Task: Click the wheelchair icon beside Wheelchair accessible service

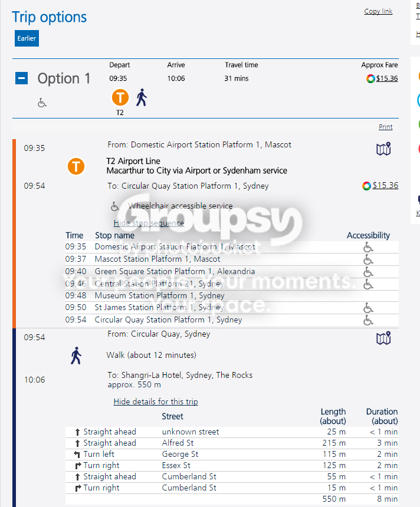Action: (x=115, y=206)
